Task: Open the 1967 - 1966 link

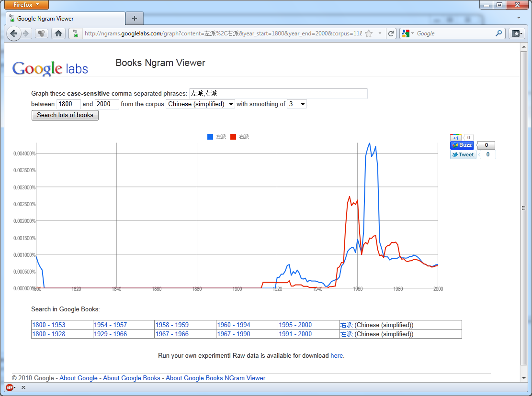Action: pos(172,334)
